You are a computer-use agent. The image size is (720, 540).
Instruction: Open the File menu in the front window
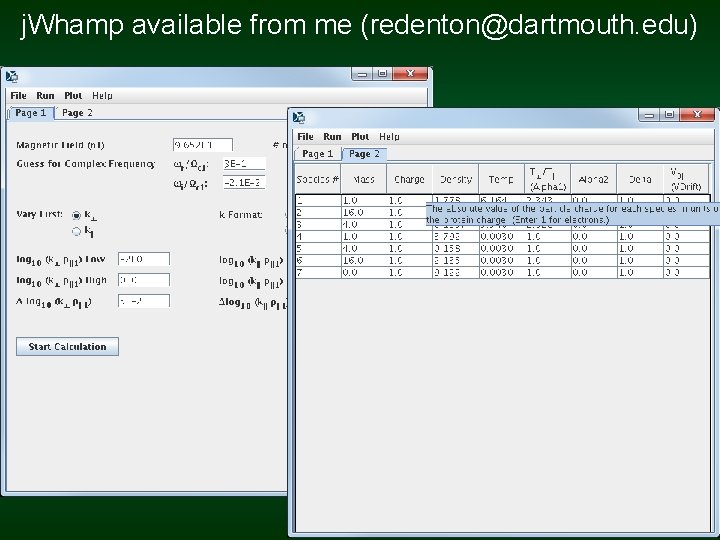(305, 136)
